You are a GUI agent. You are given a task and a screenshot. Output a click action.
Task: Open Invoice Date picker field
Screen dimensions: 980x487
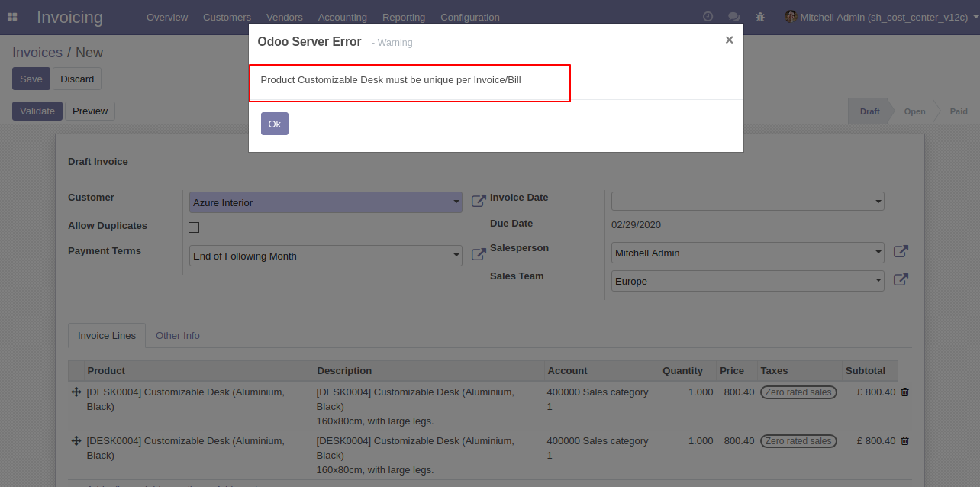click(x=747, y=202)
